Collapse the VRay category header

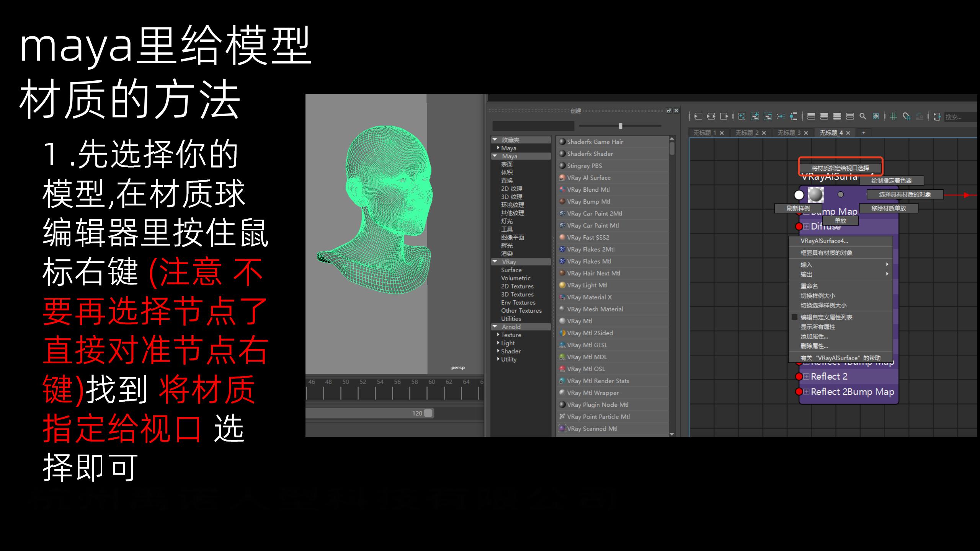(x=495, y=262)
